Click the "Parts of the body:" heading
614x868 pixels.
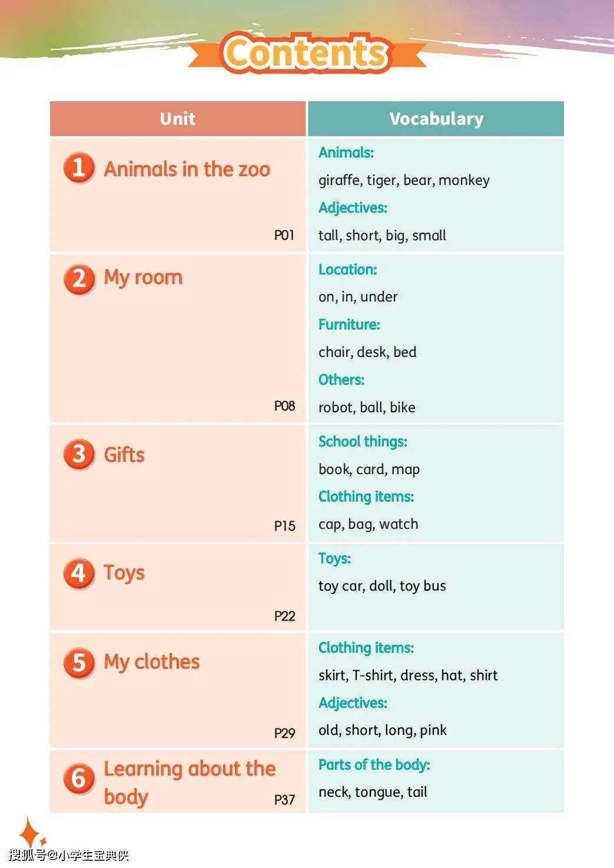374,765
